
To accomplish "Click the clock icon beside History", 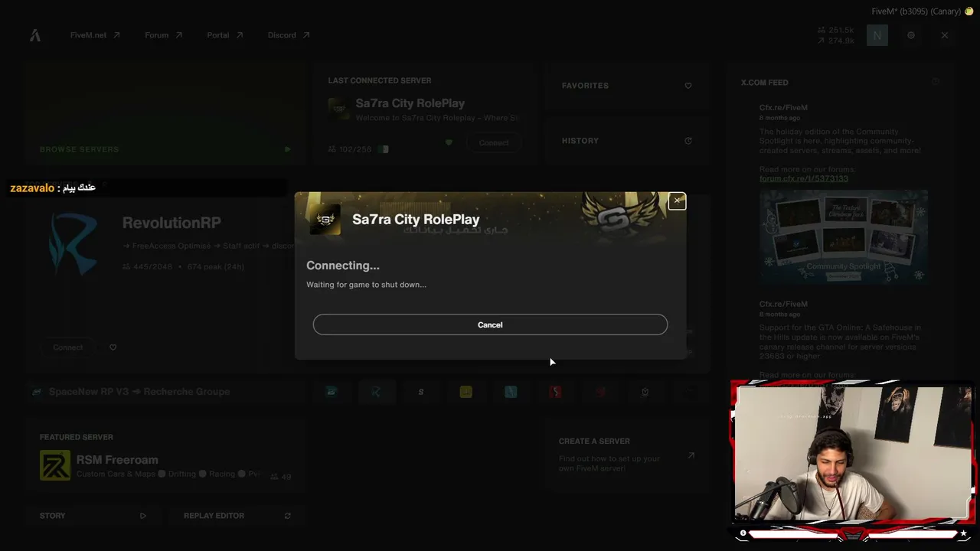I will click(688, 141).
